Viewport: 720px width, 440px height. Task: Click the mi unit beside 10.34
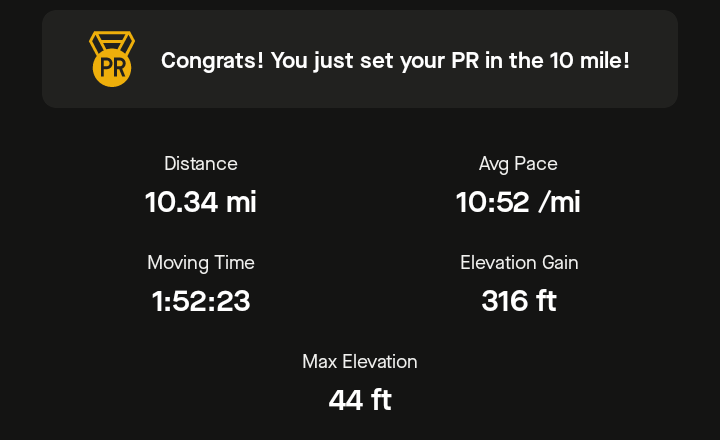tap(241, 202)
